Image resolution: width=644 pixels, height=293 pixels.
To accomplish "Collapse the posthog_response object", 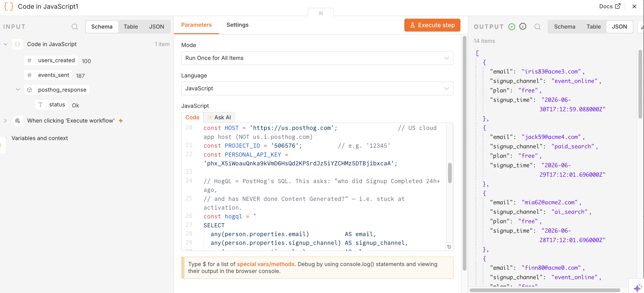I will click(x=18, y=89).
